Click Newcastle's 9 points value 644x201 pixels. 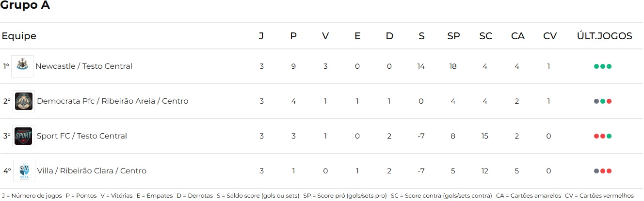pyautogui.click(x=293, y=66)
